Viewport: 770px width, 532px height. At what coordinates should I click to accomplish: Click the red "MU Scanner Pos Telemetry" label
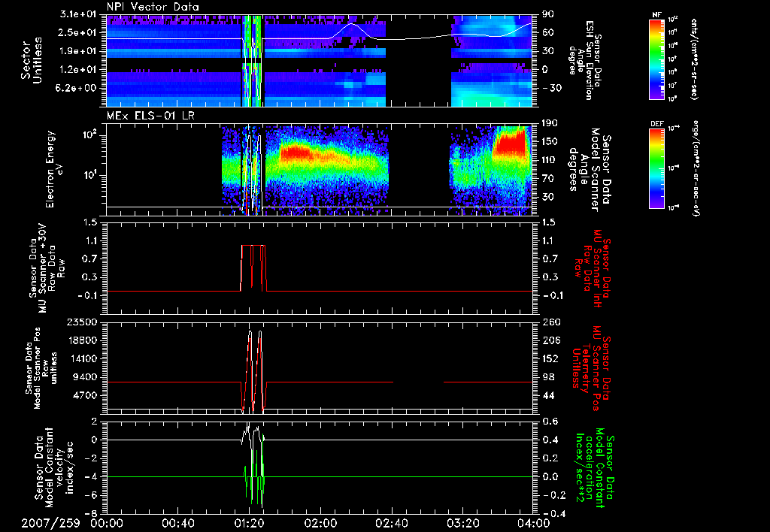[x=593, y=368]
